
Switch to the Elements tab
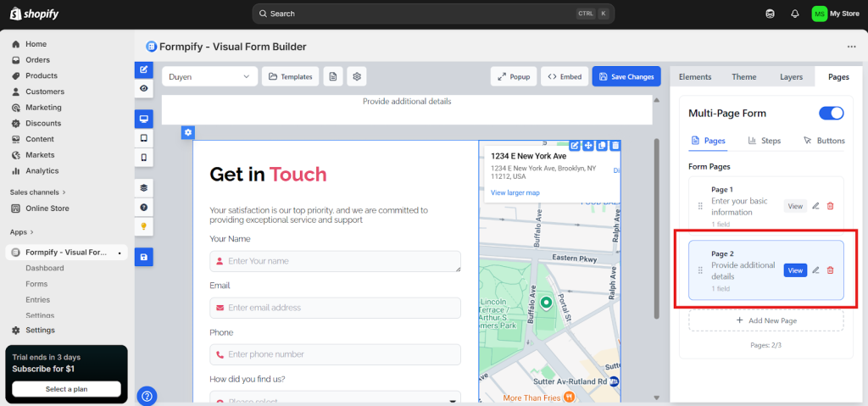[695, 77]
